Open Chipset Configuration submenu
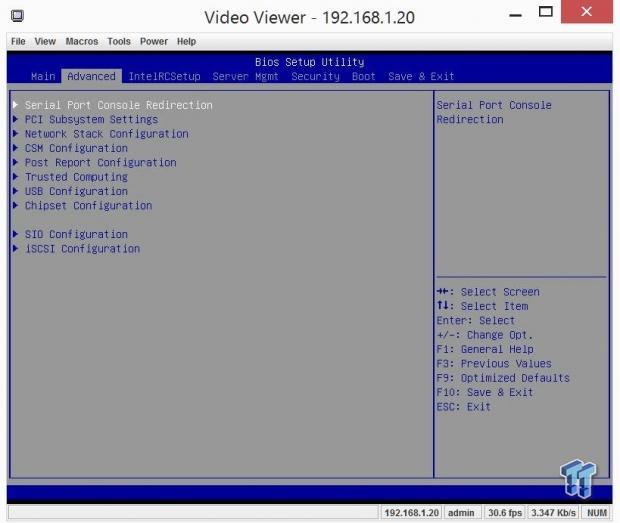 coord(89,206)
